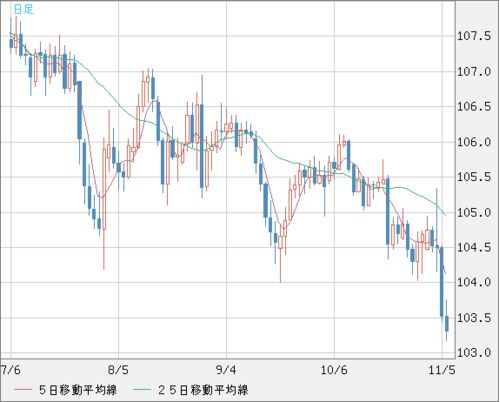Image resolution: width=500 pixels, height=402 pixels.
Task: Click the 105.0 price axis label
Action: tap(474, 212)
